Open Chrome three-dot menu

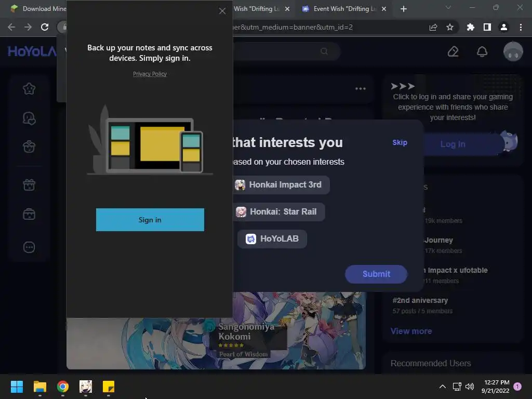(x=521, y=27)
